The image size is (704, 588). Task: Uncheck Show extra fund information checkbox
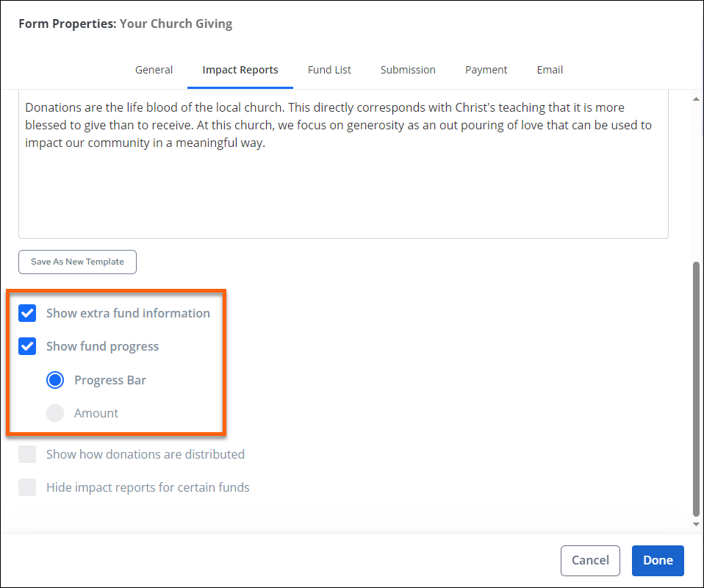click(28, 313)
